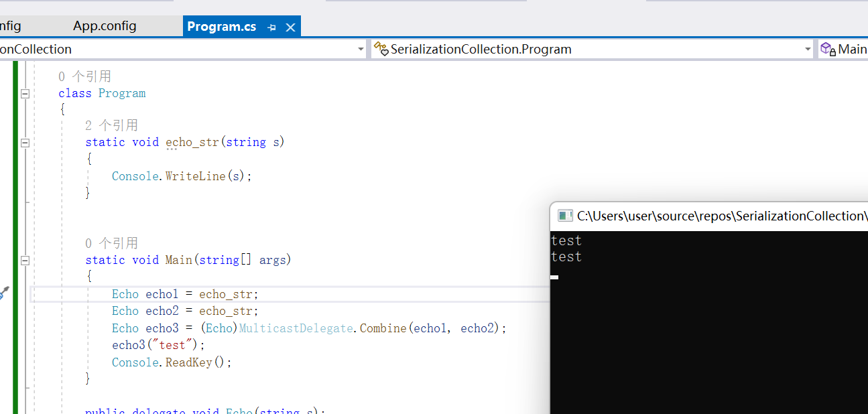Screen dimensions: 868x414
Task: Click the echo3("test"); call line
Action: coord(158,345)
